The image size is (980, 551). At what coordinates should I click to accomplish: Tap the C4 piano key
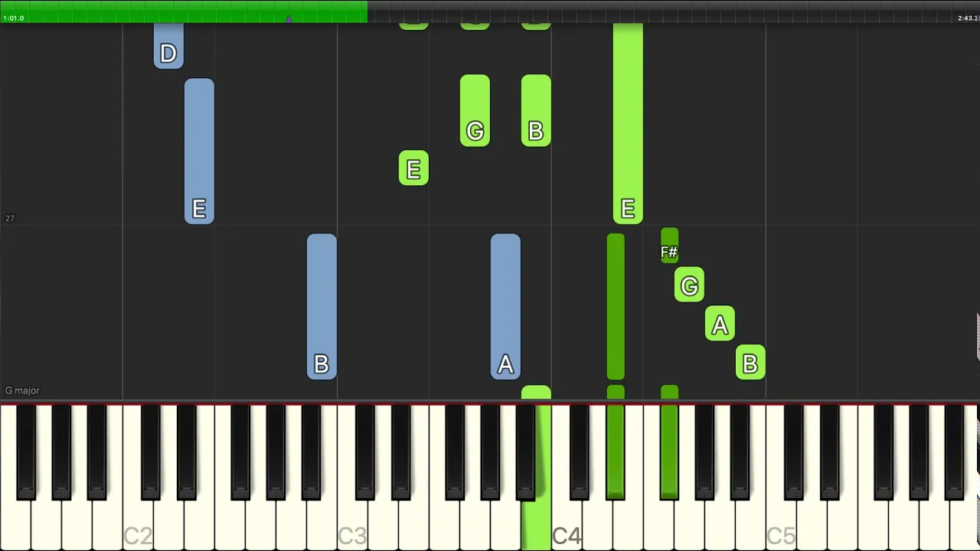pos(567,528)
